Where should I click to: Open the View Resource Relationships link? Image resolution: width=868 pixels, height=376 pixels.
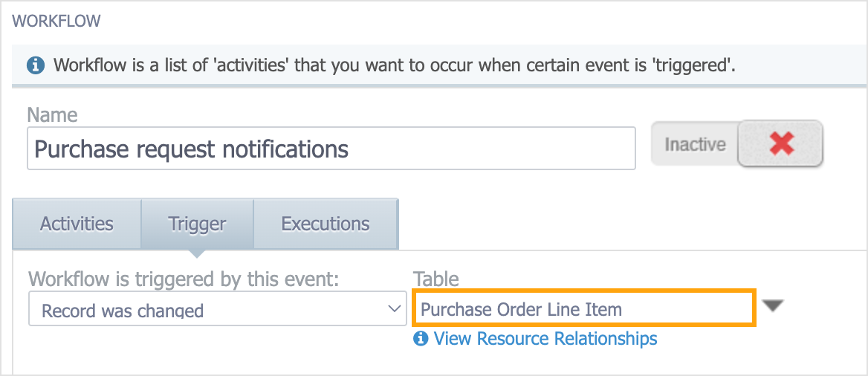(545, 338)
